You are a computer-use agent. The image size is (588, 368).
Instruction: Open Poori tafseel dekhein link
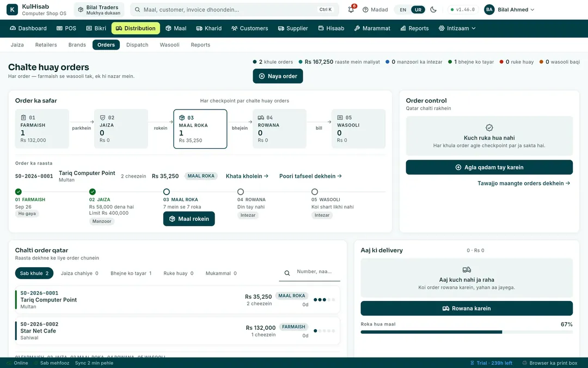pyautogui.click(x=310, y=176)
